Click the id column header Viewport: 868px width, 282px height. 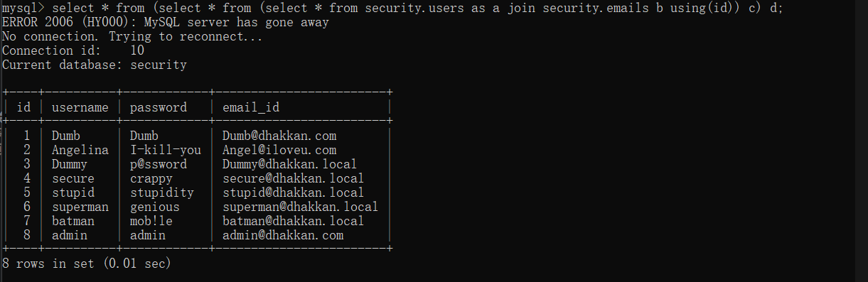click(23, 108)
